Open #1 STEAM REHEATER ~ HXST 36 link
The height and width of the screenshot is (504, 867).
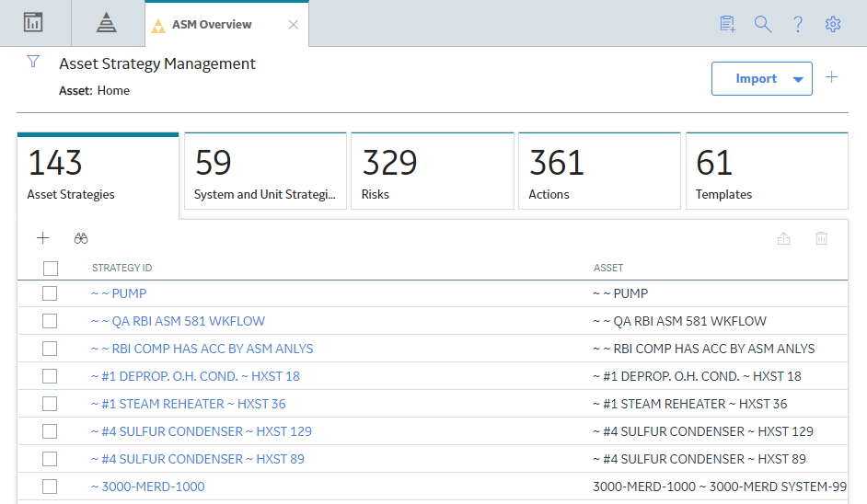(189, 404)
